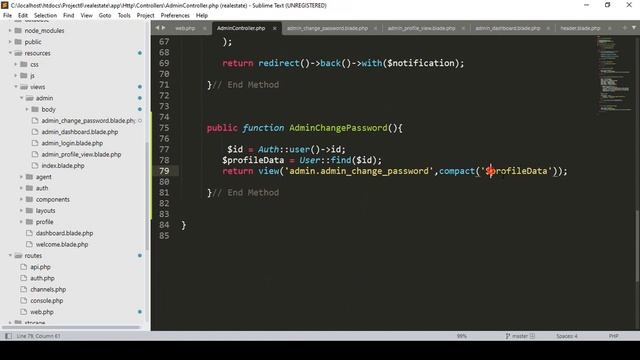Expand the agent folder arrow
Viewport: 640px width, 360px height.
pos(22,177)
